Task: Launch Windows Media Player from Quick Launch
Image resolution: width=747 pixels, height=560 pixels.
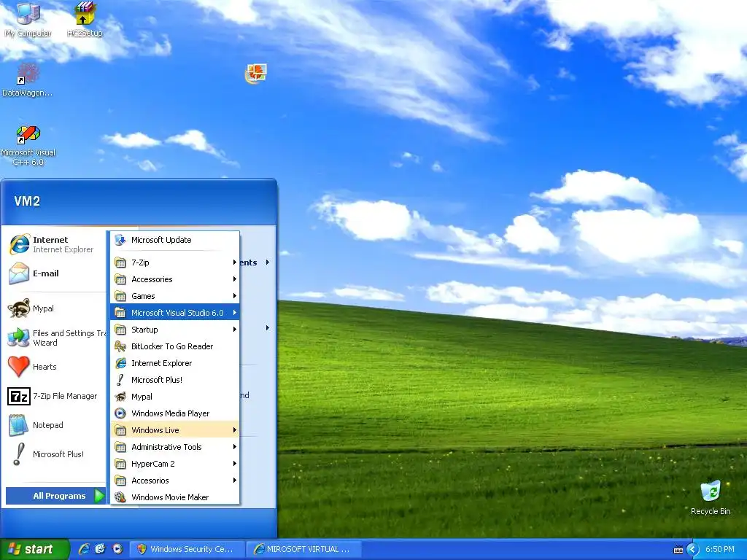Action: click(x=117, y=549)
